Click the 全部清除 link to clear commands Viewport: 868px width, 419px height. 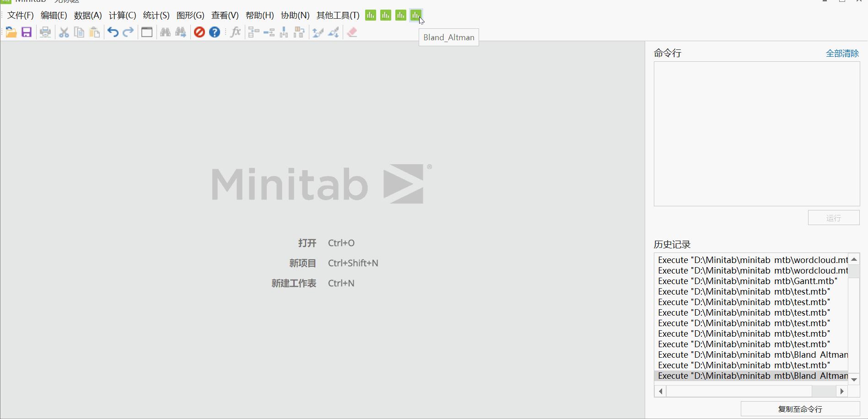tap(842, 53)
